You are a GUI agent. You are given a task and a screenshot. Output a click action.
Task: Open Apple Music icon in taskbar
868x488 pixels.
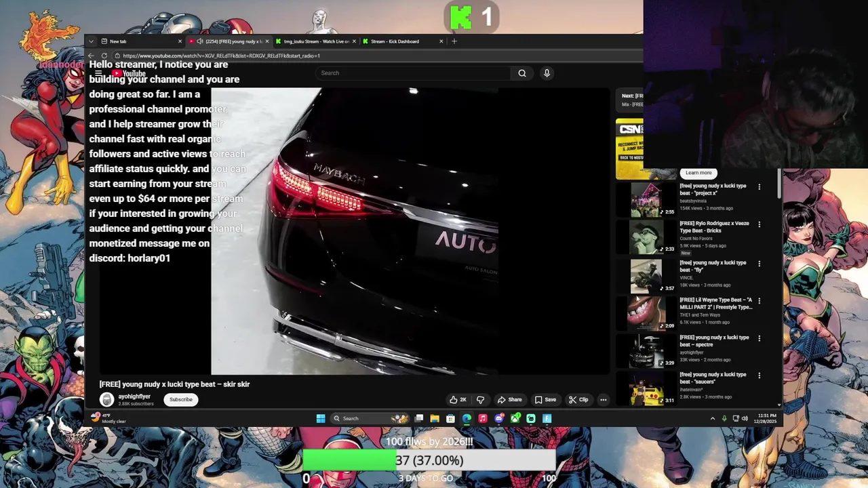click(482, 419)
